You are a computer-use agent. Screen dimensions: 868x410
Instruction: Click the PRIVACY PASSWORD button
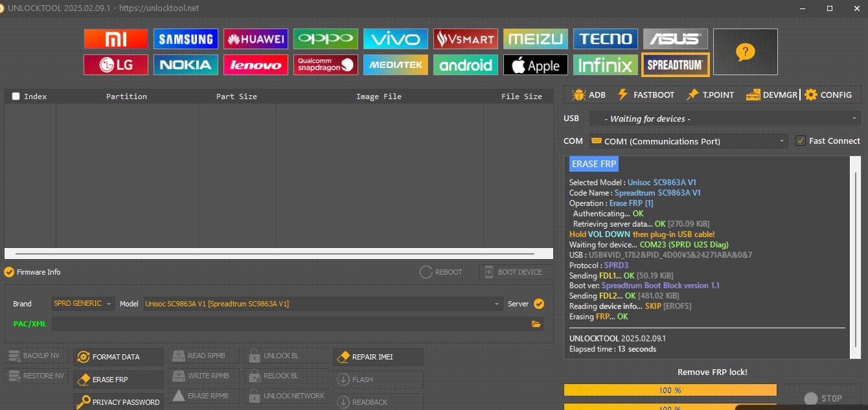[x=118, y=402]
